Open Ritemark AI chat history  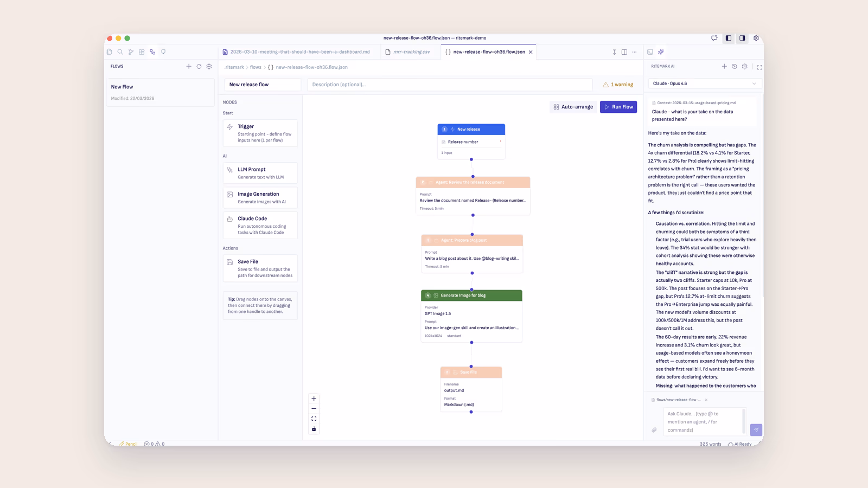pyautogui.click(x=735, y=66)
